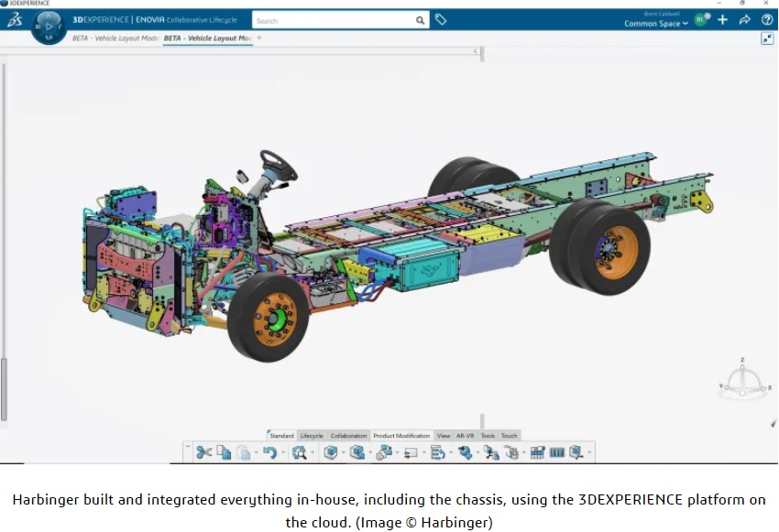Screen dimensions: 779x532
Task: Expand the Paste options arrow
Action: [256, 452]
